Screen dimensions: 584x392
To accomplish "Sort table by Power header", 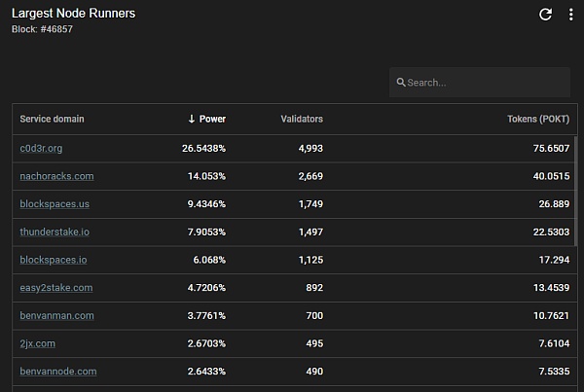I will click(212, 119).
